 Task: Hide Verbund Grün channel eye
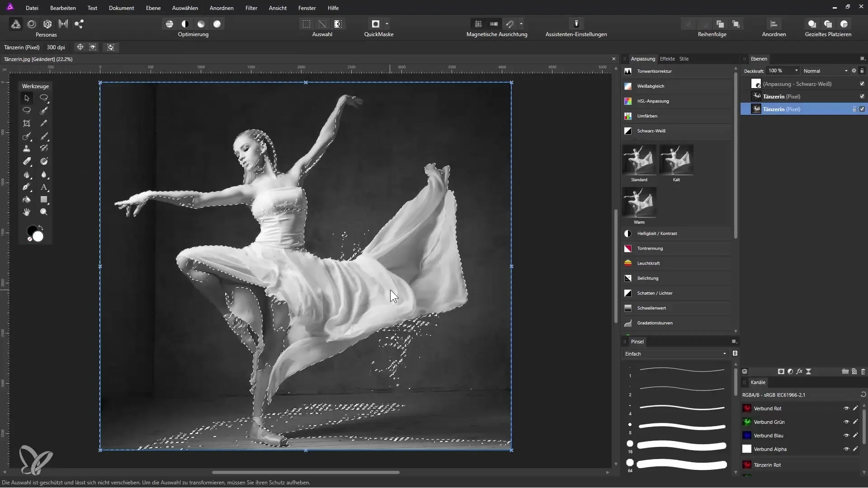[846, 422]
